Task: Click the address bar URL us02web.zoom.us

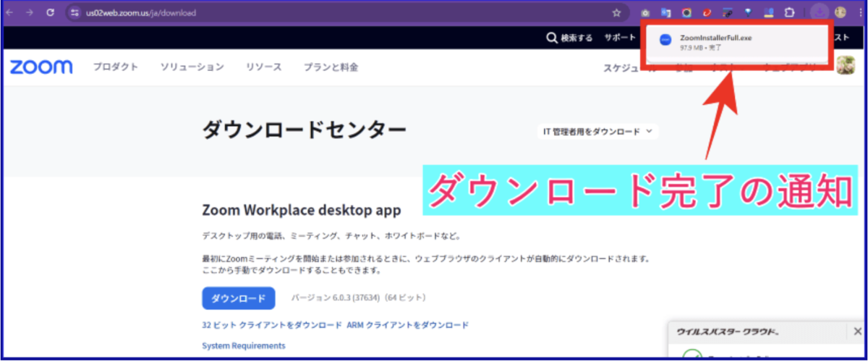Action: tap(141, 13)
